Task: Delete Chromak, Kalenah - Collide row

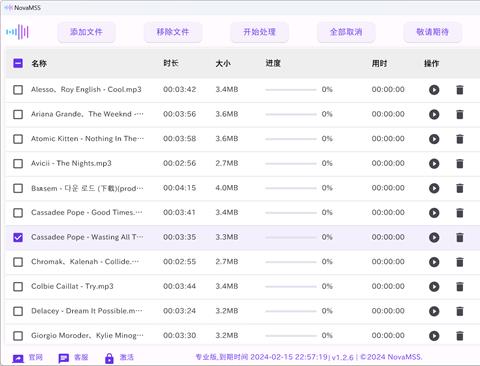Action: point(460,262)
